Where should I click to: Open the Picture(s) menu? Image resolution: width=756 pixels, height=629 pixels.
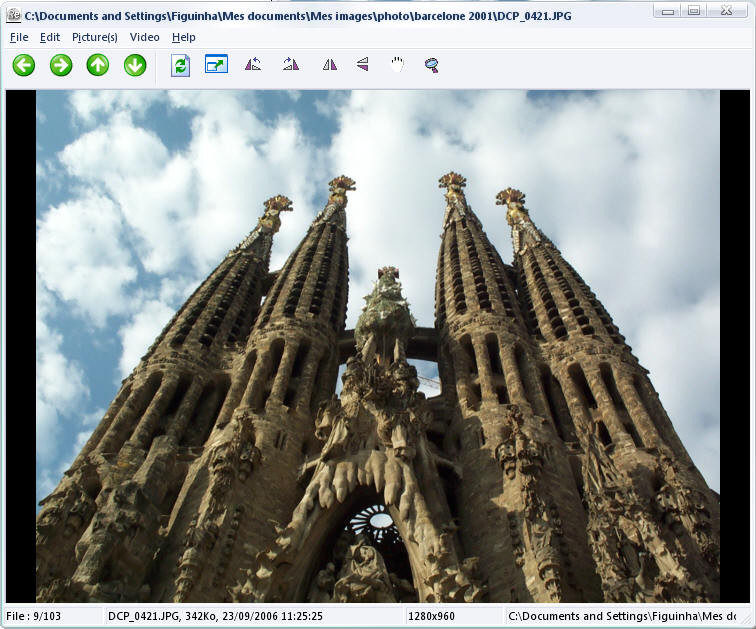(x=94, y=37)
